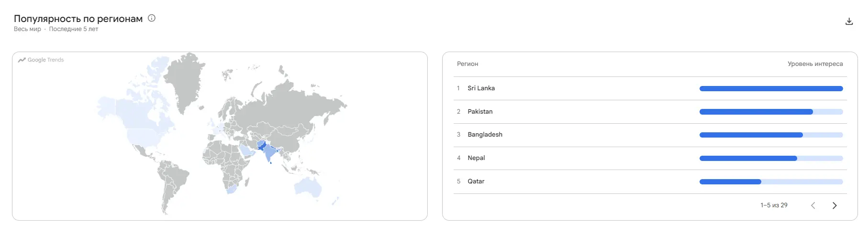Click the Уровень интереса column header
Image resolution: width=868 pixels, height=235 pixels.
pos(815,64)
